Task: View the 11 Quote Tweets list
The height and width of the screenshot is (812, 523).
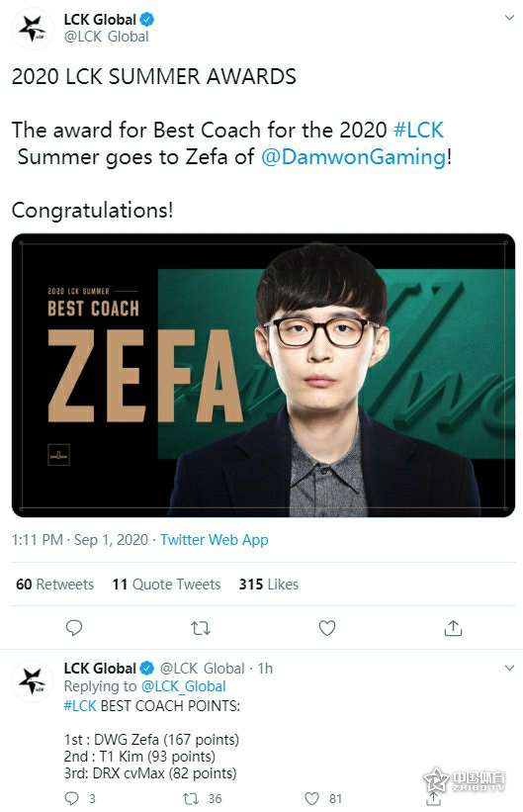Action: tap(166, 585)
